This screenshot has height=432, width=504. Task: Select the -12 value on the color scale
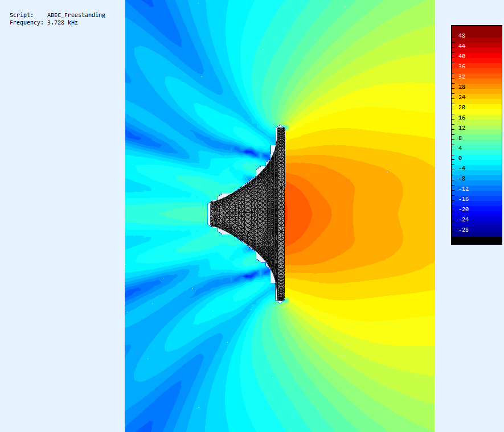(x=464, y=189)
